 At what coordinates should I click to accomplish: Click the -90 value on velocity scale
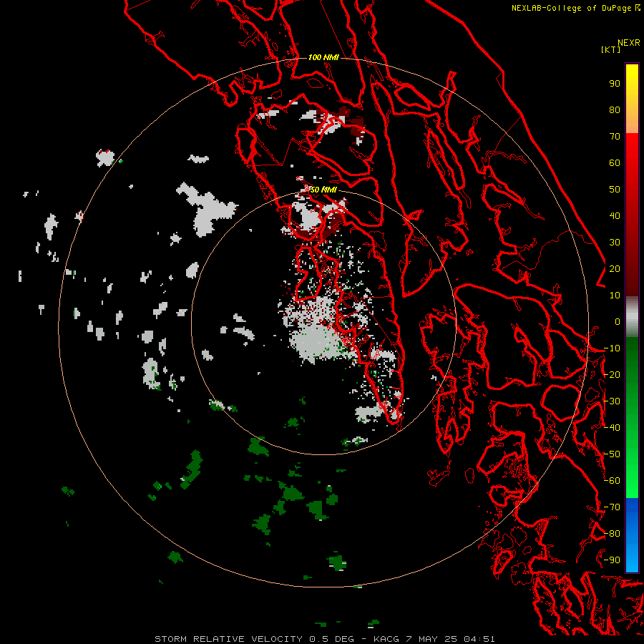coord(612,560)
